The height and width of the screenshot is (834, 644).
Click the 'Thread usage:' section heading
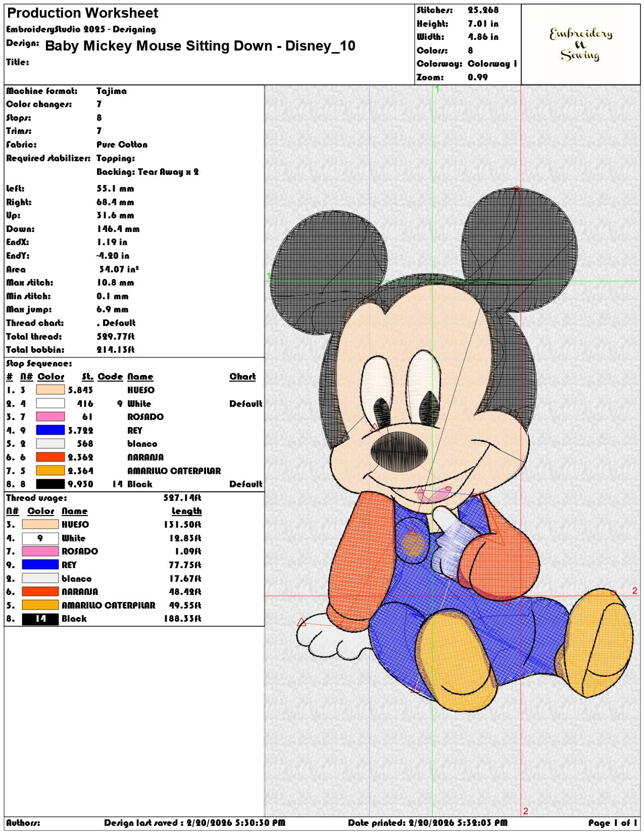[x=36, y=498]
